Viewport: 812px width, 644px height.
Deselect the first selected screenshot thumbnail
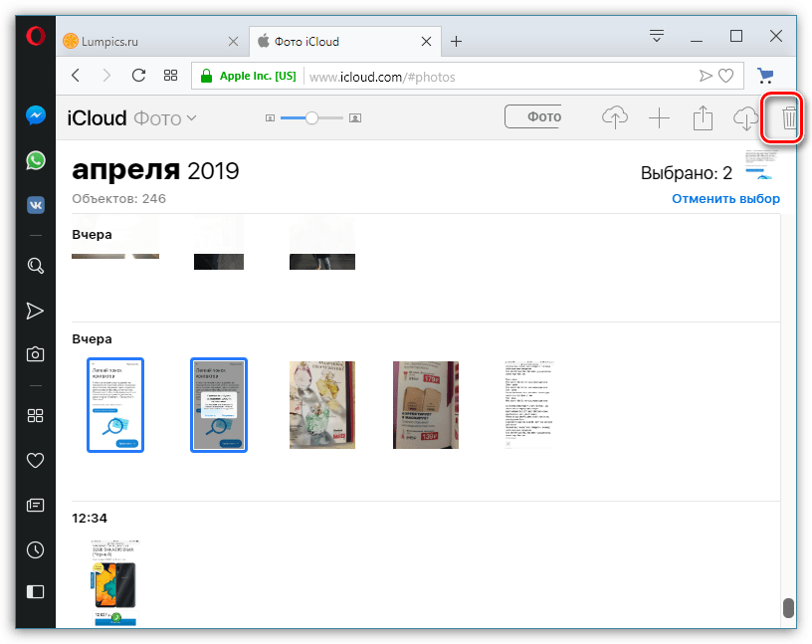(x=115, y=405)
